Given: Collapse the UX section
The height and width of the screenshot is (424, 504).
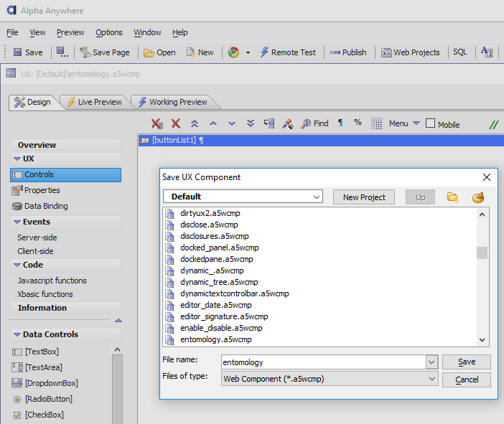Looking at the screenshot, I should [x=17, y=159].
